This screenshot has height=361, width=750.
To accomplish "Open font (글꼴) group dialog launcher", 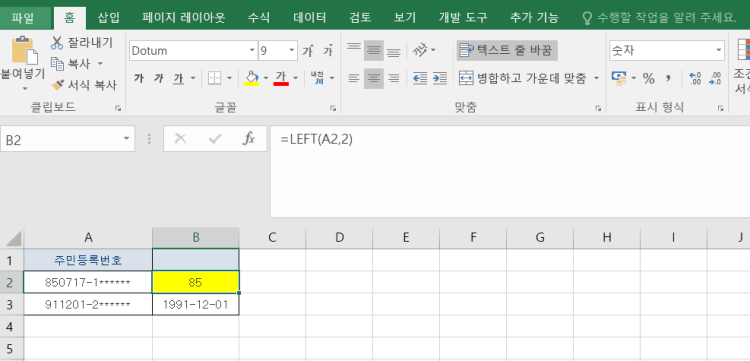I will pyautogui.click(x=332, y=109).
